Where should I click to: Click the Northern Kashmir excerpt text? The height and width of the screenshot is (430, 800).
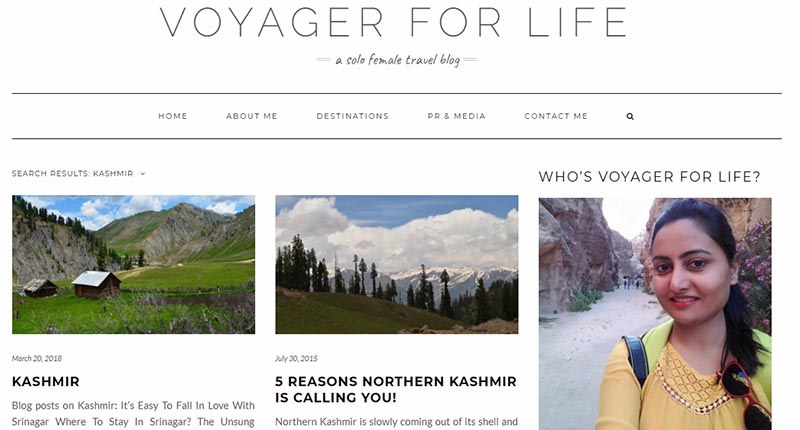click(x=396, y=422)
